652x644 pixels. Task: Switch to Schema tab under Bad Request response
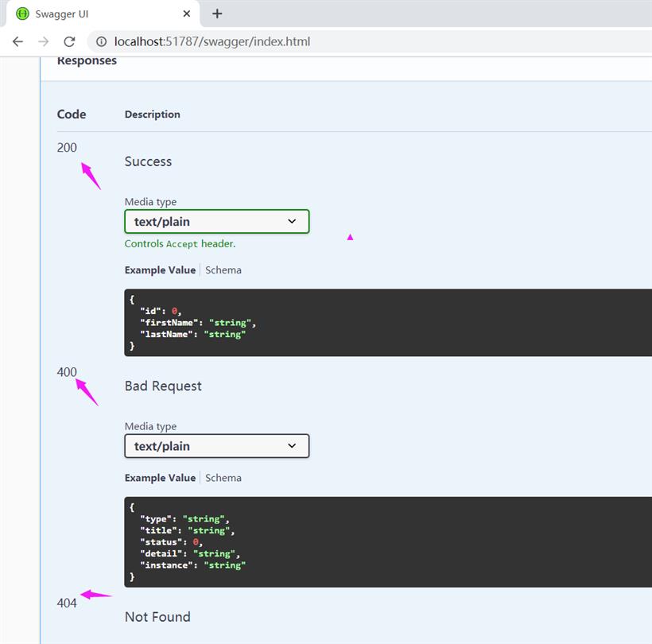[223, 478]
